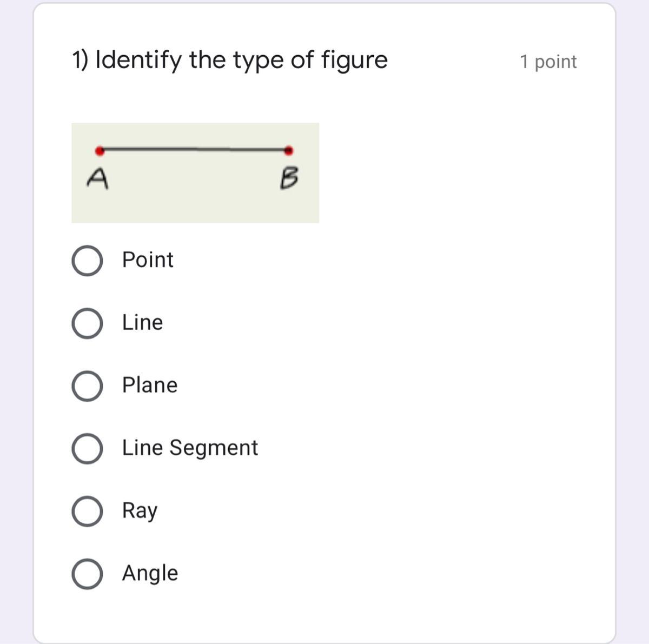Image resolution: width=649 pixels, height=644 pixels.
Task: Select the Angle radio button
Action: tap(87, 574)
